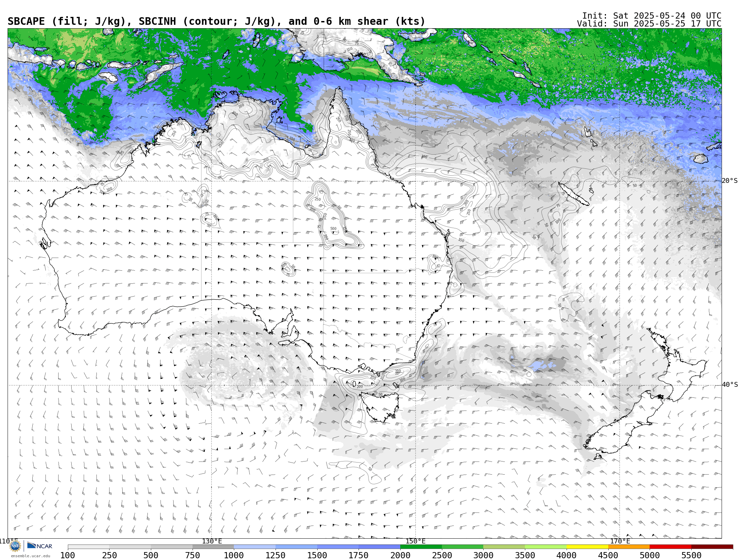Viewport: 744px width, 560px height.
Task: Pick the dark red colorbar swatch above 5500
Action: (x=712, y=547)
